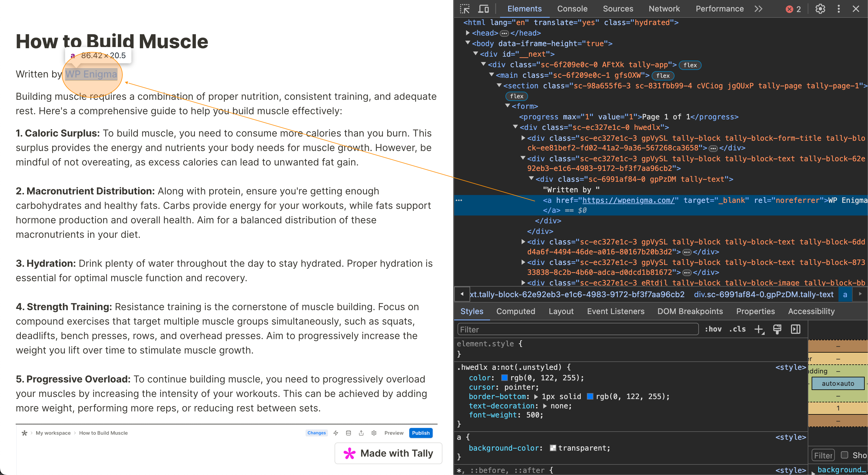Add new style rule plus icon

coord(759,329)
